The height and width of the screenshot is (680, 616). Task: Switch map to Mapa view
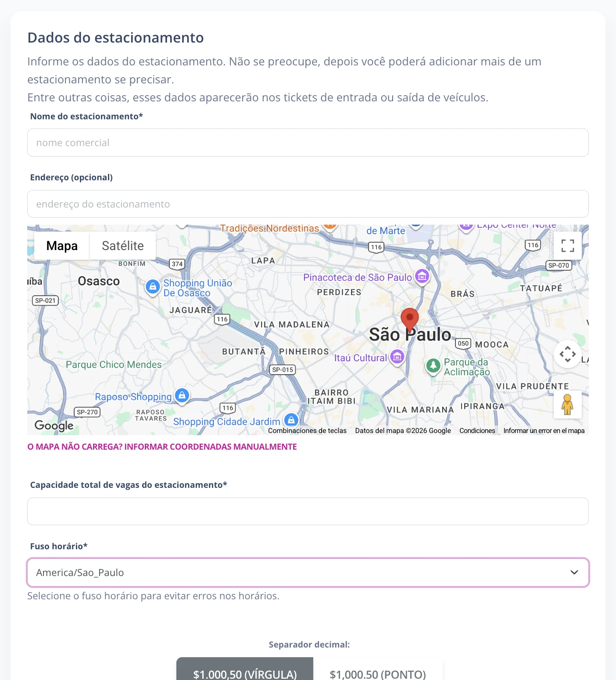tap(62, 246)
